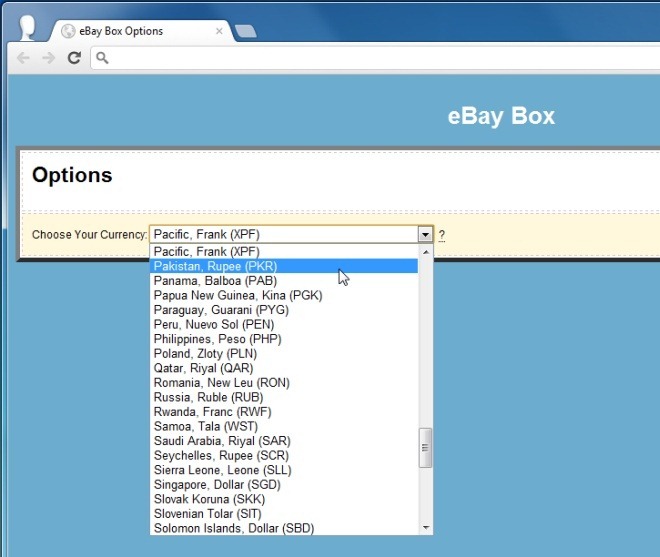Select Slovenian Tolar (SIT)
The width and height of the screenshot is (660, 557).
tap(284, 514)
